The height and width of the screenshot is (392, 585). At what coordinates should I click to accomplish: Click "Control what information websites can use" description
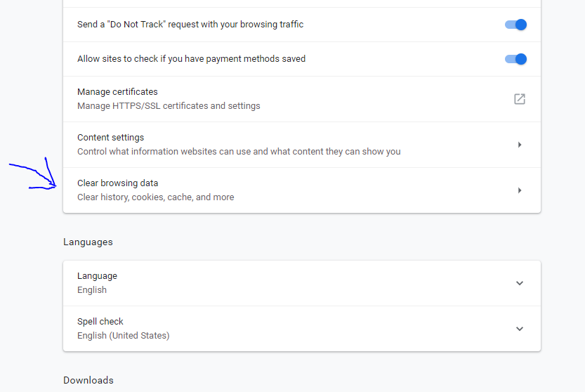click(239, 152)
